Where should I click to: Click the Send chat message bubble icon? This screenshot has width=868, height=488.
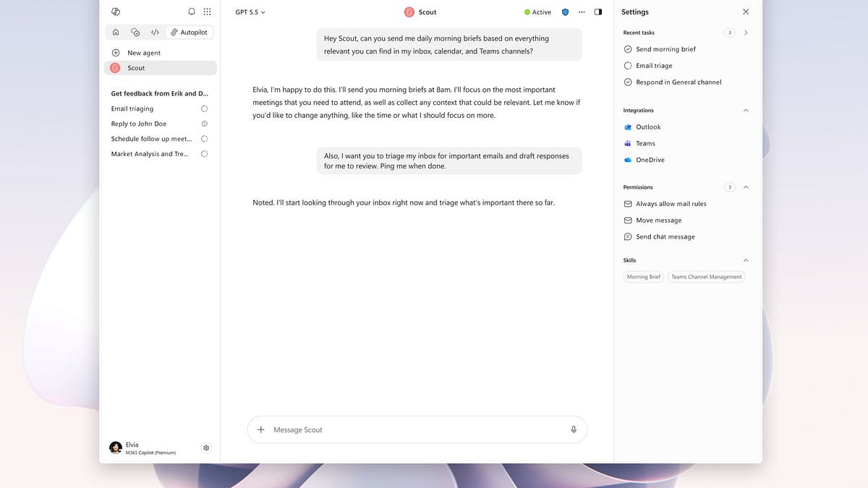pyautogui.click(x=628, y=237)
